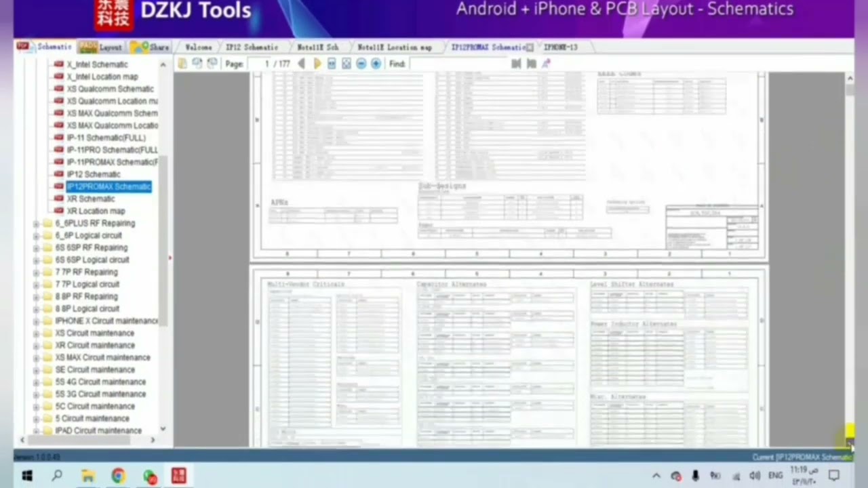The height and width of the screenshot is (488, 868).
Task: Click document viewer scroll up arrow
Action: (850, 78)
